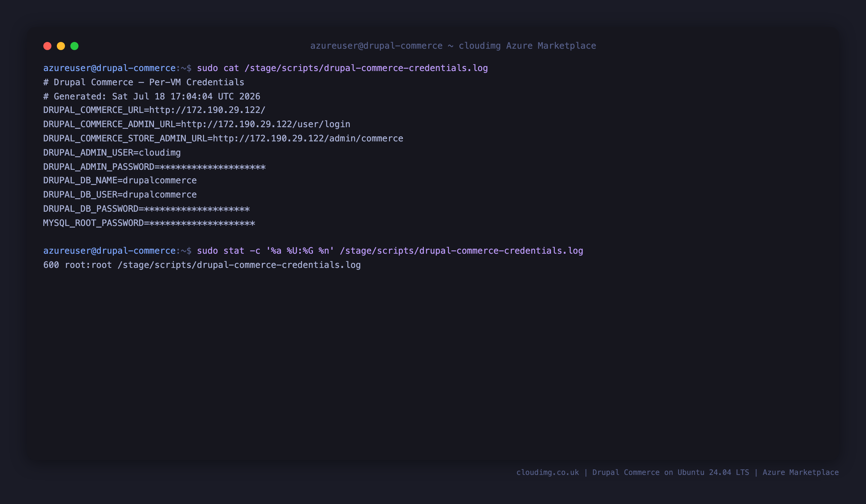Click the cloudimg.co.uk footer text
Screen dimensions: 866x504
point(677,473)
